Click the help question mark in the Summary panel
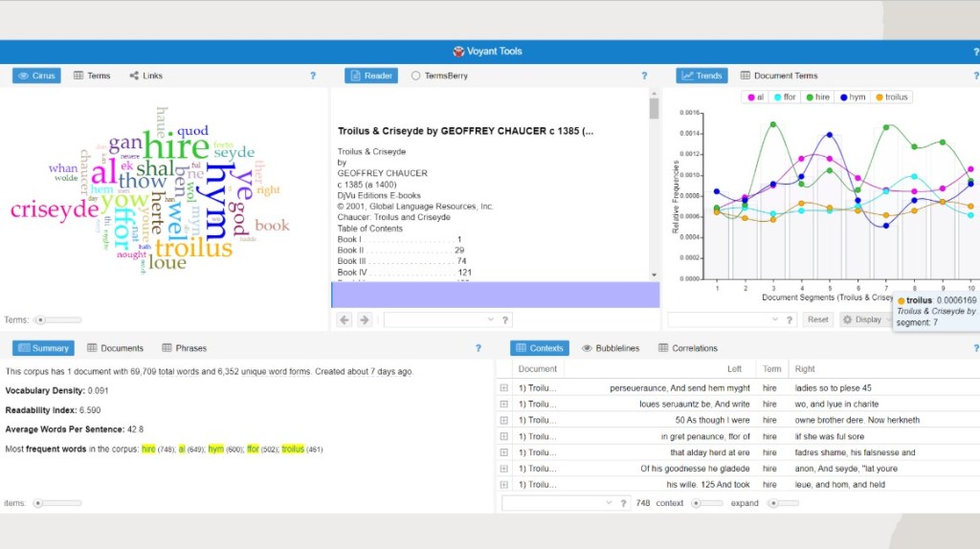Viewport: 980px width, 549px height. [478, 348]
